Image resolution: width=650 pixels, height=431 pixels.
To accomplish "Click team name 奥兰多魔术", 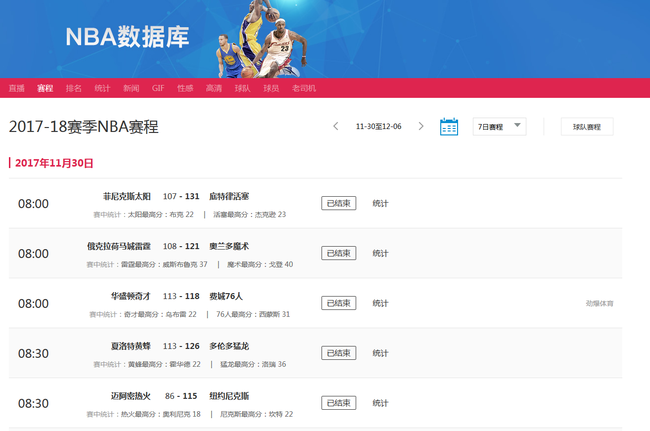I will pyautogui.click(x=229, y=246).
